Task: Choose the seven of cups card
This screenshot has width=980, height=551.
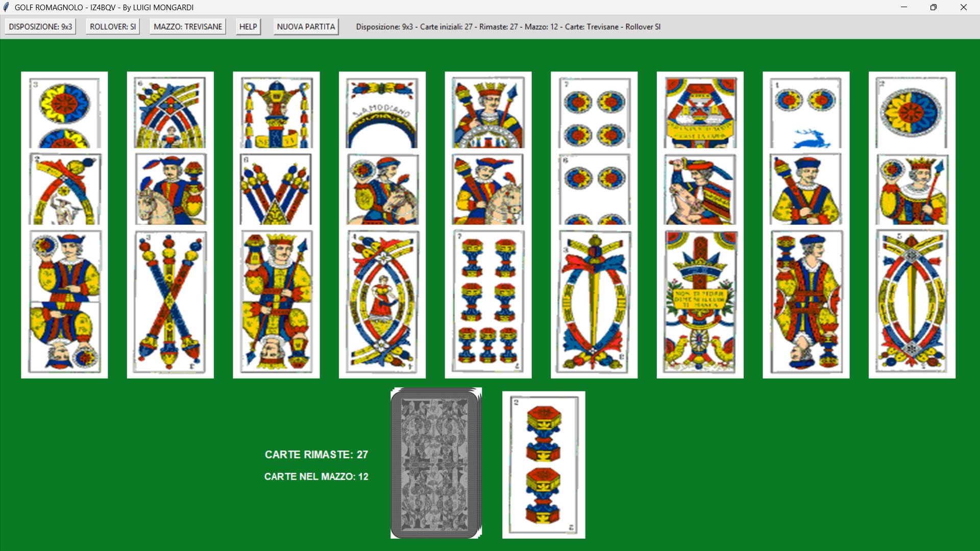Action: [488, 303]
